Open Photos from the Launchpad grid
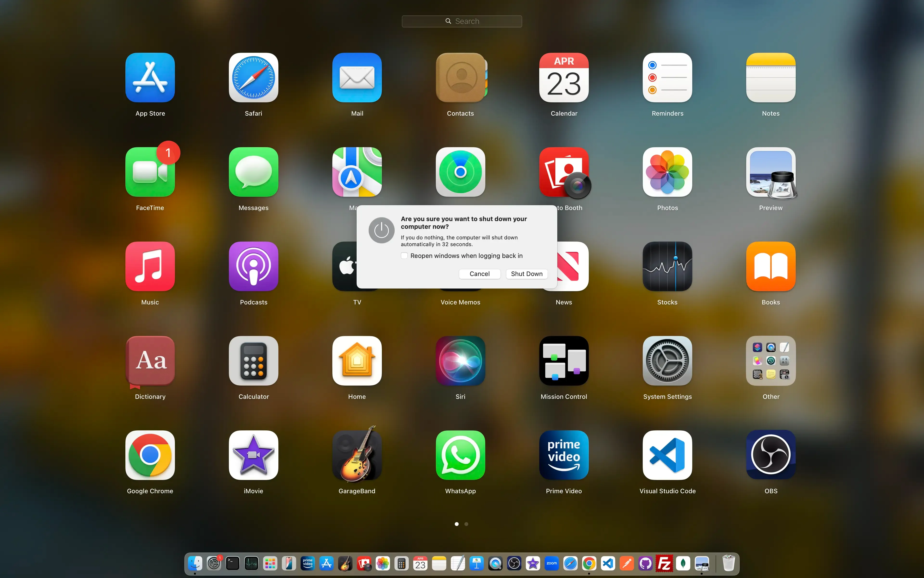The image size is (924, 578). tap(667, 172)
